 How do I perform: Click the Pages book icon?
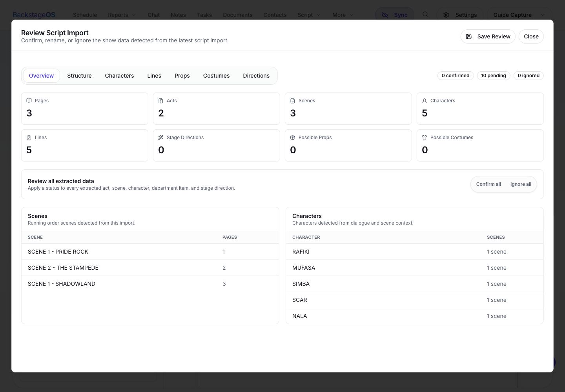[x=29, y=101]
